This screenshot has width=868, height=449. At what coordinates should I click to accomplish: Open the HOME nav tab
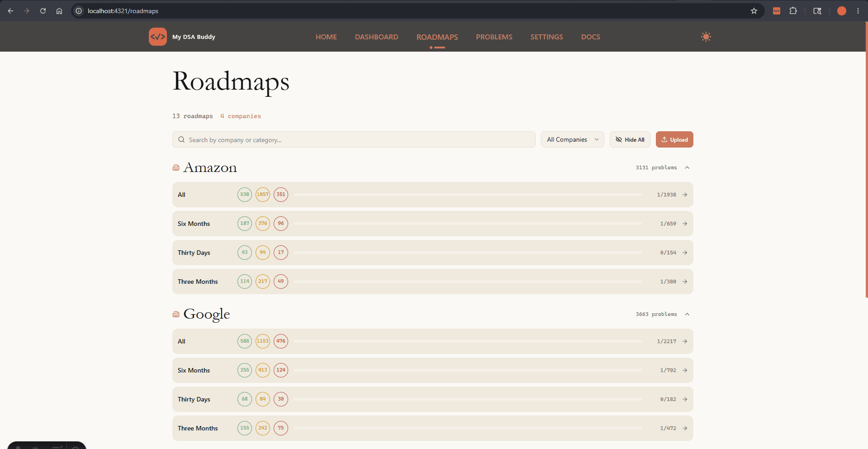[x=326, y=37]
